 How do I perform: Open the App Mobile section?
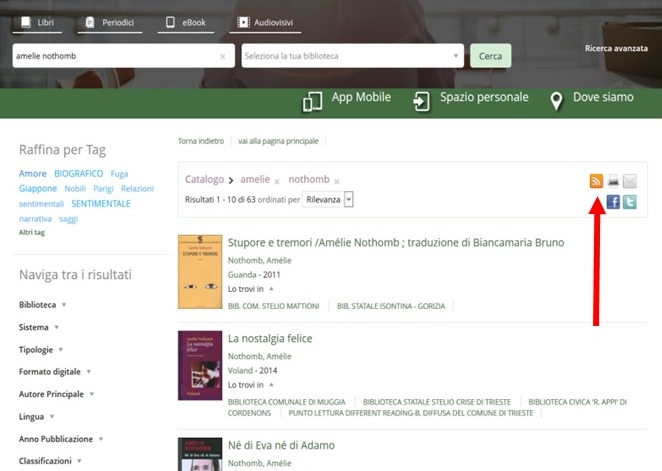point(346,98)
